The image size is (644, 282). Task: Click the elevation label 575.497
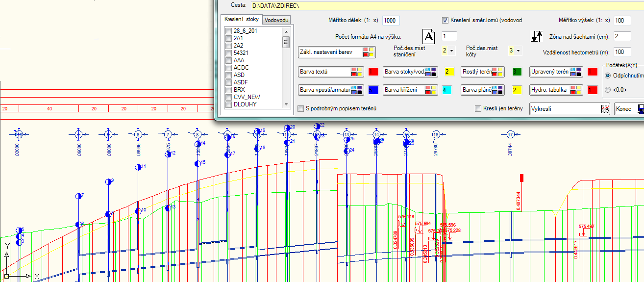point(586,227)
